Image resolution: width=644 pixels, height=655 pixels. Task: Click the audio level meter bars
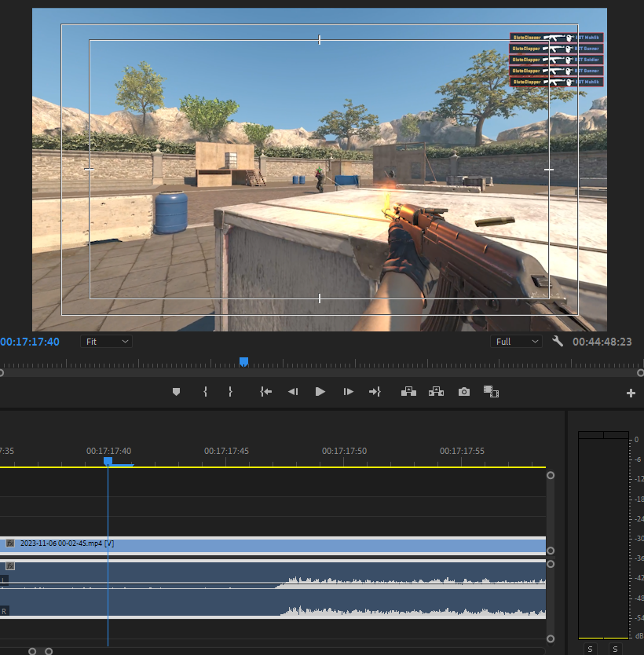point(603,535)
